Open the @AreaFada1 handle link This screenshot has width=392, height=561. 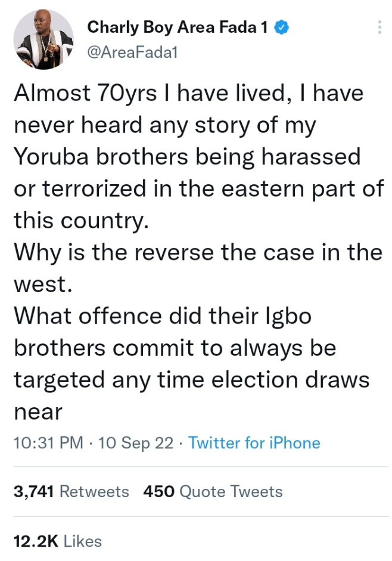click(x=133, y=52)
